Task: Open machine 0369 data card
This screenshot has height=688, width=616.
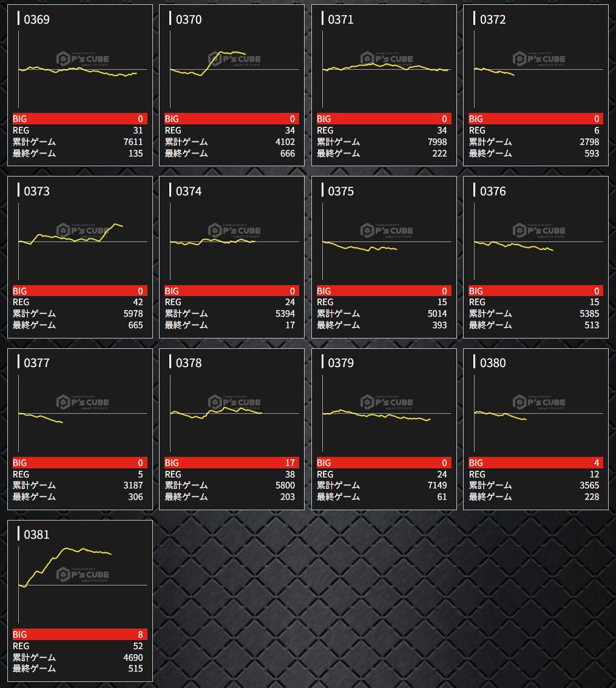Action: (x=80, y=85)
